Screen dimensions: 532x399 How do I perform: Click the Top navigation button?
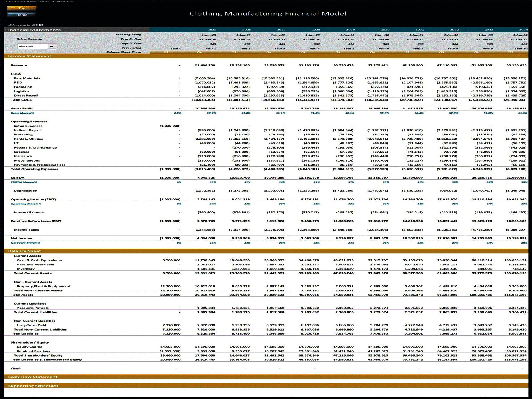click(x=22, y=8)
